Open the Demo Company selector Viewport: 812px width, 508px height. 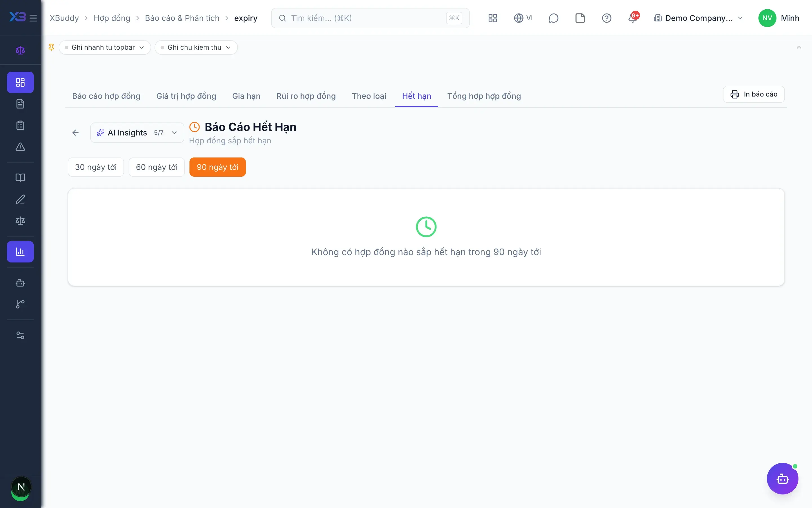click(698, 18)
